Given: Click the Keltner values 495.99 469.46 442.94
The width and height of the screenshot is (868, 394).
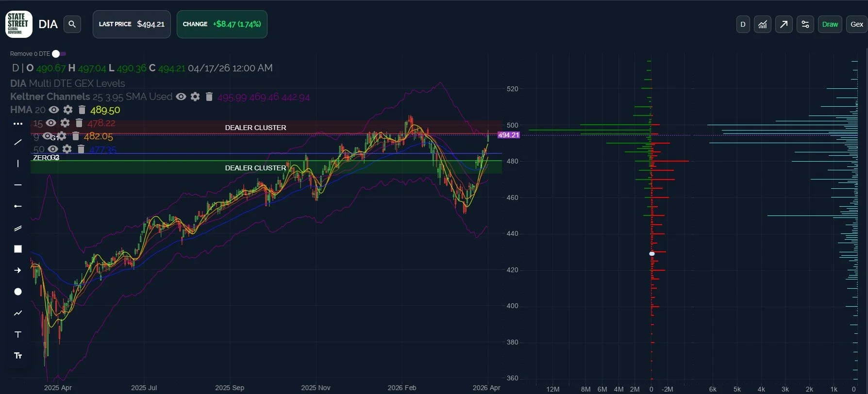Looking at the screenshot, I should [x=264, y=97].
